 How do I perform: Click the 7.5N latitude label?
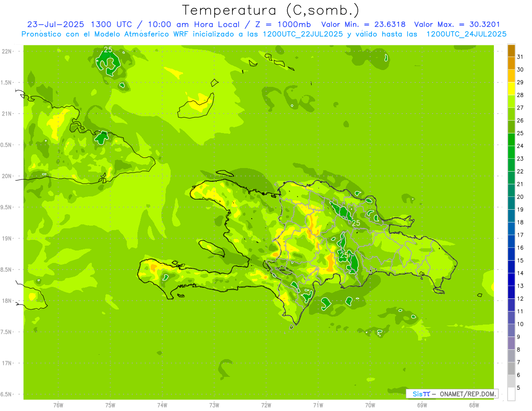(x=6, y=332)
